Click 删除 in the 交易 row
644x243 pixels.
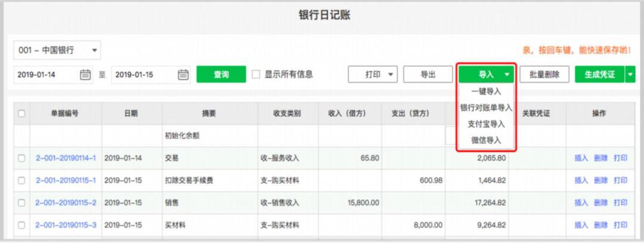[x=601, y=158]
